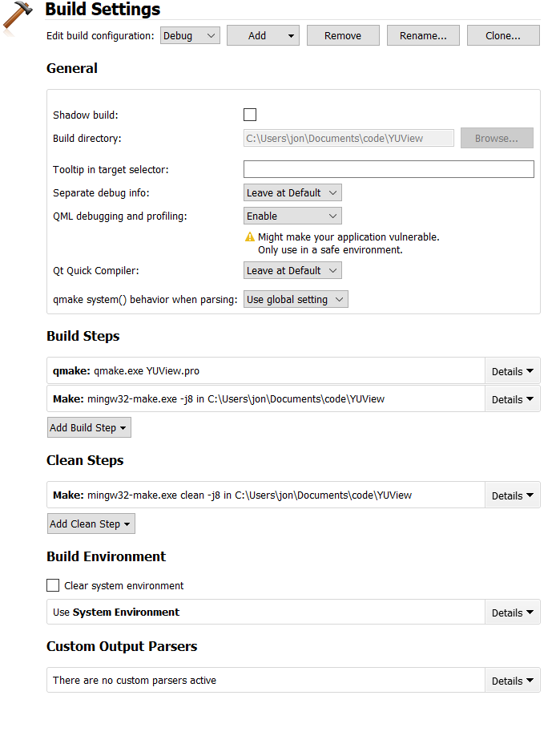
Task: Click the Tooltip in target selector field
Action: [389, 168]
